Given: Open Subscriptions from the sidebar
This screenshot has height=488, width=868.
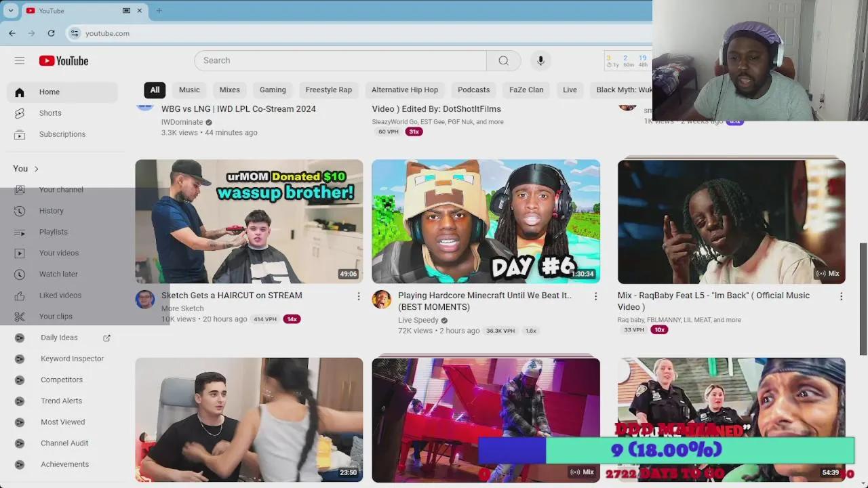Looking at the screenshot, I should point(62,134).
